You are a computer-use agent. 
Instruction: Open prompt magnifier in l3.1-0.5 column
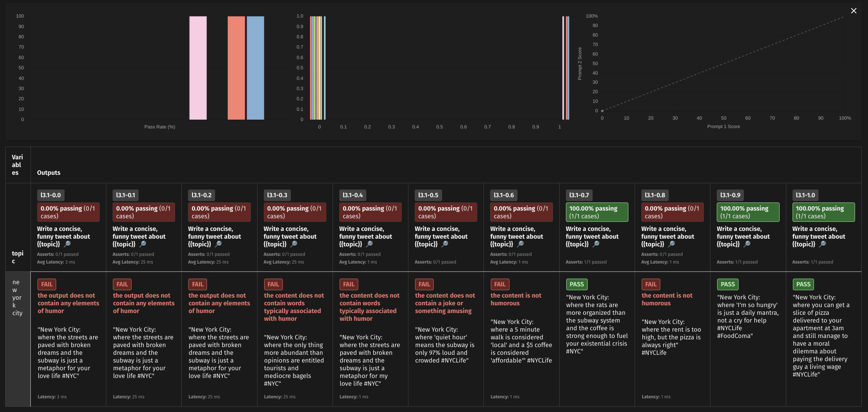[x=445, y=244]
